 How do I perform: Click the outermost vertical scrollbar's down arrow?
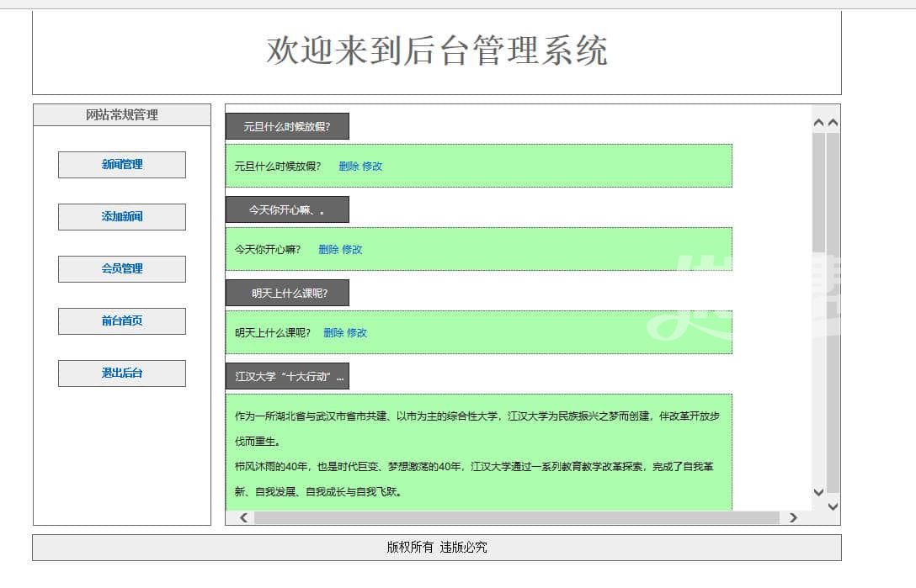pyautogui.click(x=833, y=506)
